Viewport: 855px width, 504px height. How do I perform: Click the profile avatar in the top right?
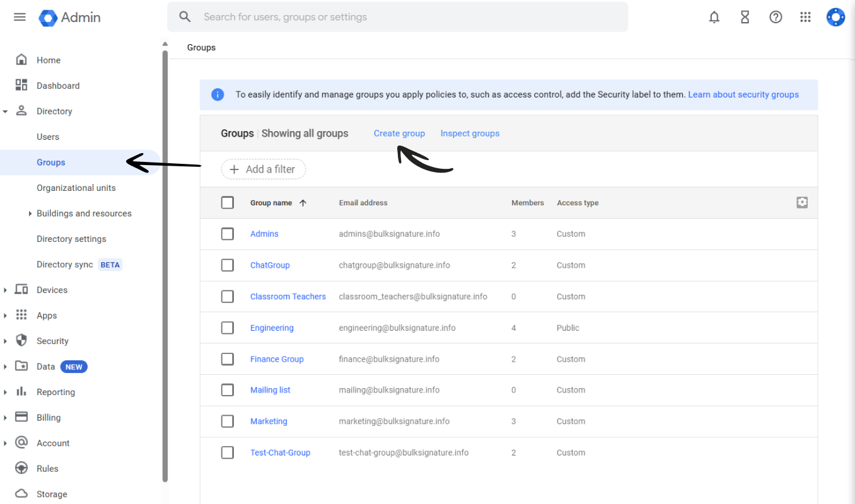(835, 17)
